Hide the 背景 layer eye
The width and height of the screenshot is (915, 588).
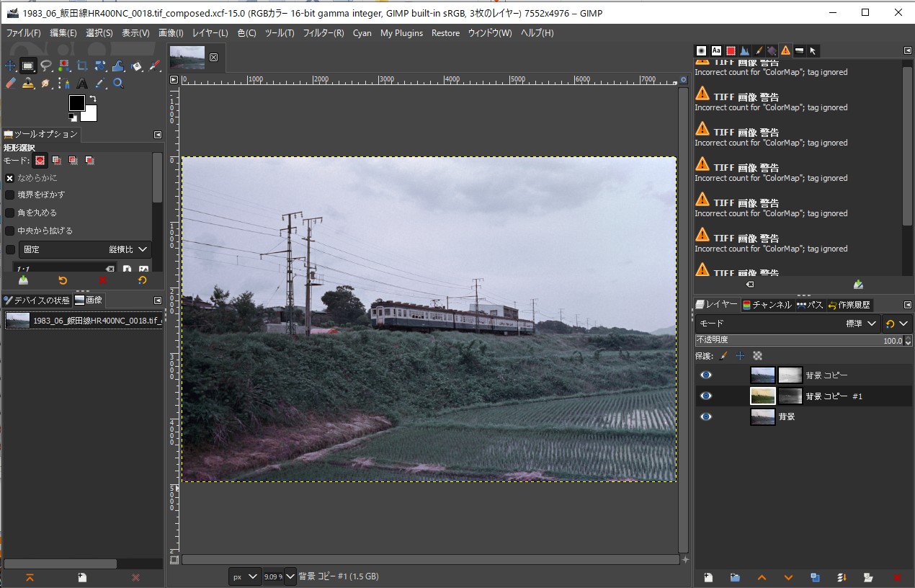click(706, 416)
